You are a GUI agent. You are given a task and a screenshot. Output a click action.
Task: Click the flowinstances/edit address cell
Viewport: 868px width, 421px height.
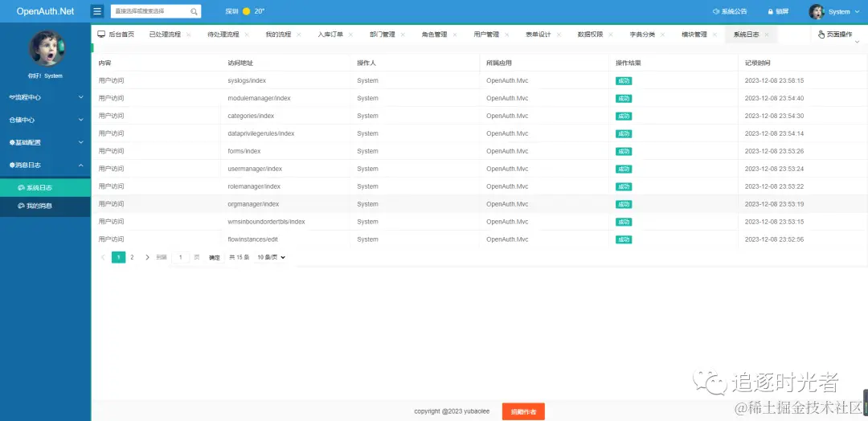pos(252,239)
